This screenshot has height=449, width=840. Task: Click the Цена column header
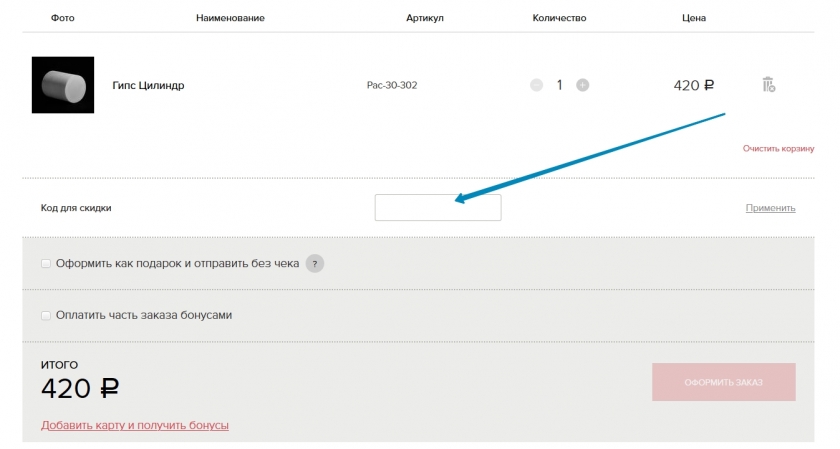click(x=693, y=18)
